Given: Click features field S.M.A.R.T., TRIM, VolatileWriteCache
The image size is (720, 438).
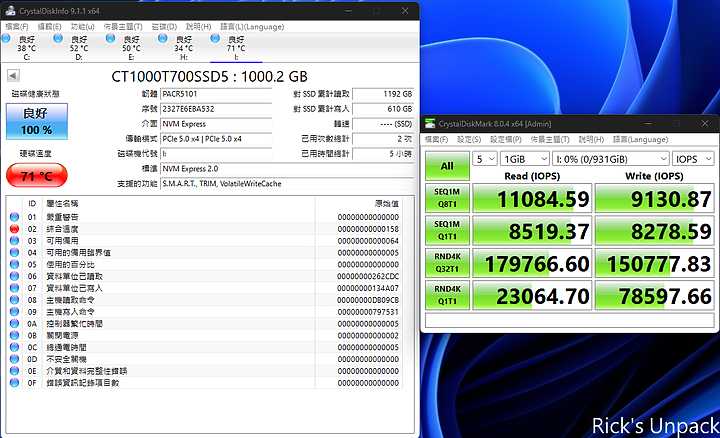Looking at the screenshot, I should tap(287, 184).
